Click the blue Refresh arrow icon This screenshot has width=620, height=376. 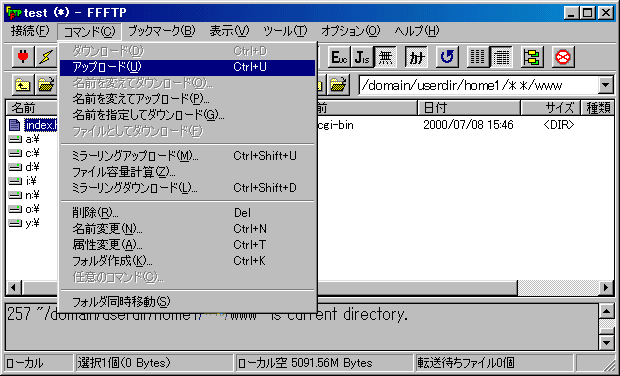pos(447,57)
